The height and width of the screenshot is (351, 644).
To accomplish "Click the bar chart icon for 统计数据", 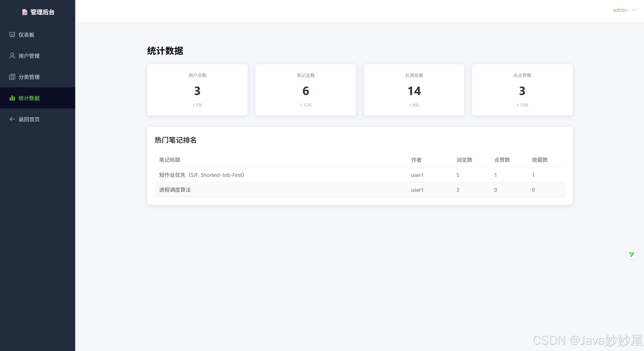I will pos(12,98).
